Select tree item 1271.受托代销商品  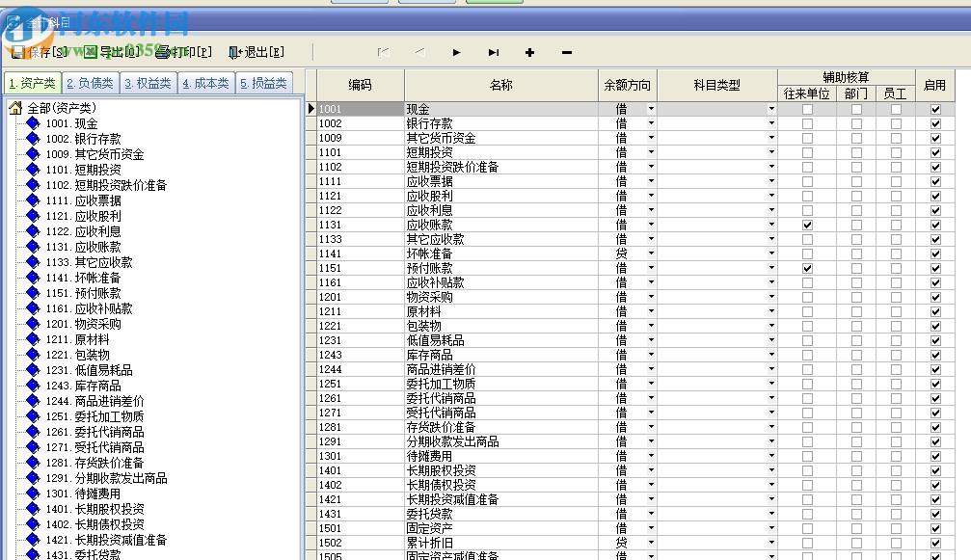point(94,447)
